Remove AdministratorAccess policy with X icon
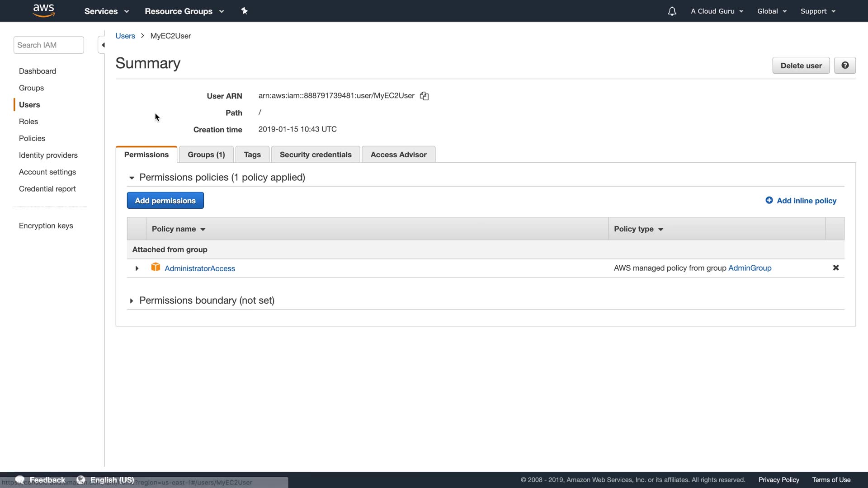Viewport: 868px width, 488px height. [x=835, y=268]
